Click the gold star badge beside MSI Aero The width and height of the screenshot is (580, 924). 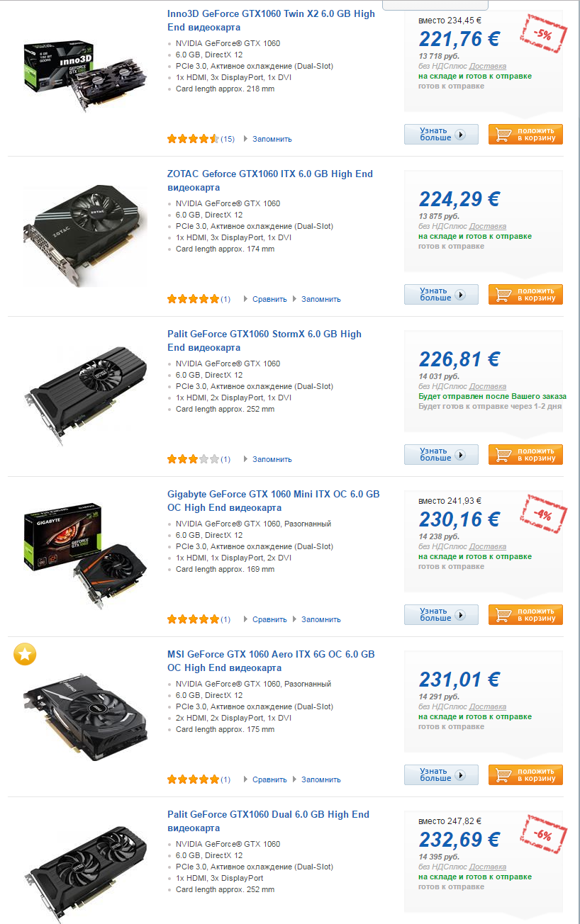pyautogui.click(x=25, y=655)
